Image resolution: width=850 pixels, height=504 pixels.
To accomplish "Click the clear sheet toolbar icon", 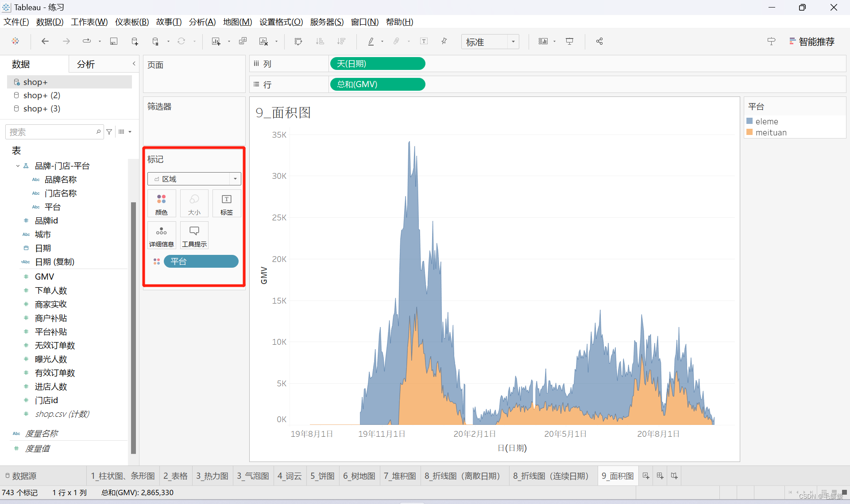I will point(263,41).
